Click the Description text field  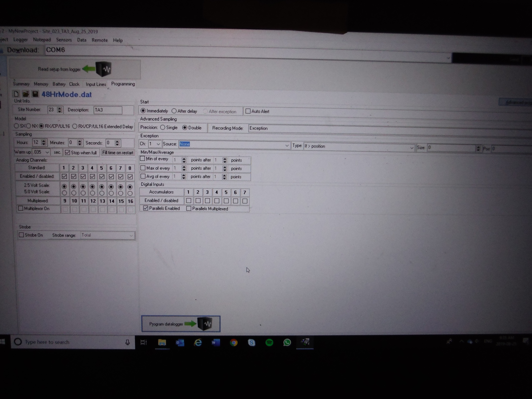pos(108,110)
